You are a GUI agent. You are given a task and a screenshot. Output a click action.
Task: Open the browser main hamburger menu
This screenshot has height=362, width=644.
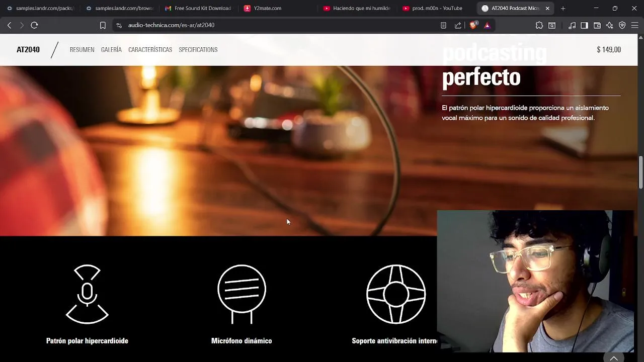point(635,25)
